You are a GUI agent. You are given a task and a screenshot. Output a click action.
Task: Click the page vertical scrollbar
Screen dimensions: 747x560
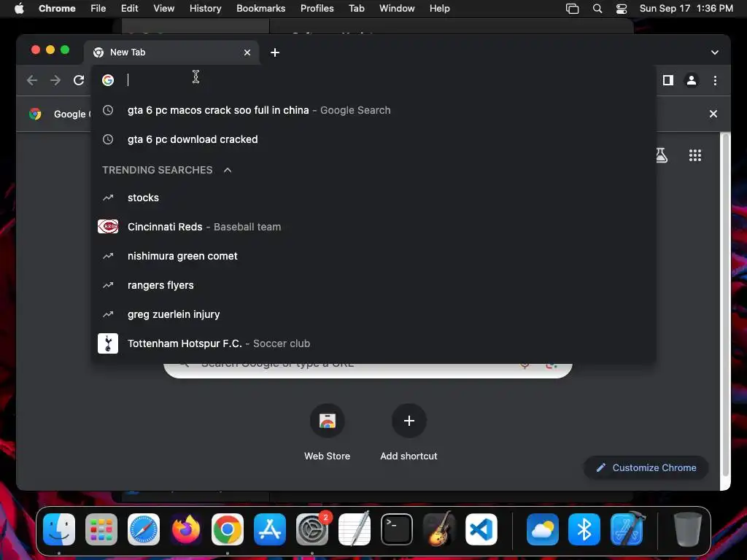(x=725, y=305)
